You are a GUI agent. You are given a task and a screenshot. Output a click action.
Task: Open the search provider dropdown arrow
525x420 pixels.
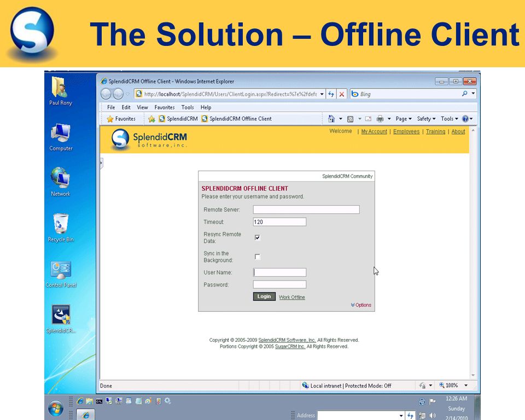[x=473, y=94]
